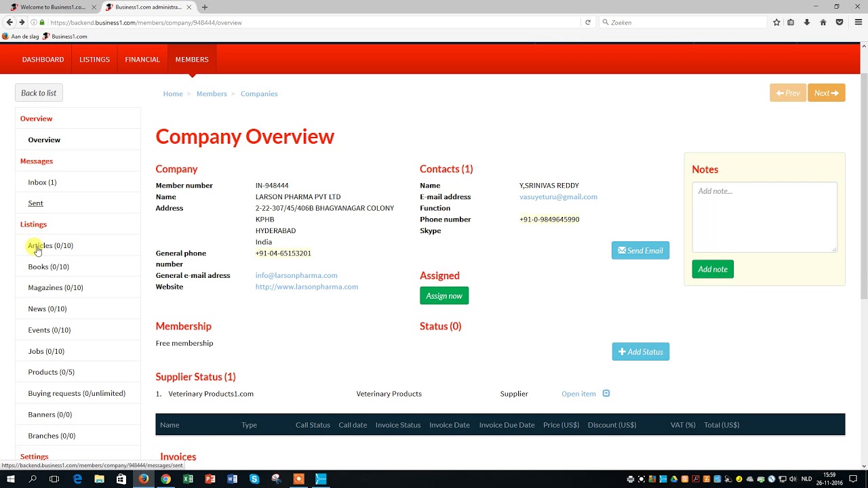Open the Windows action center
Image resolution: width=868 pixels, height=488 pixels.
click(853, 479)
